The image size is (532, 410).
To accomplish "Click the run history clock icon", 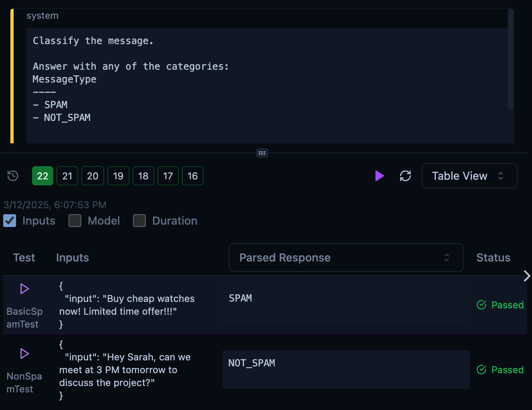I will pyautogui.click(x=13, y=176).
